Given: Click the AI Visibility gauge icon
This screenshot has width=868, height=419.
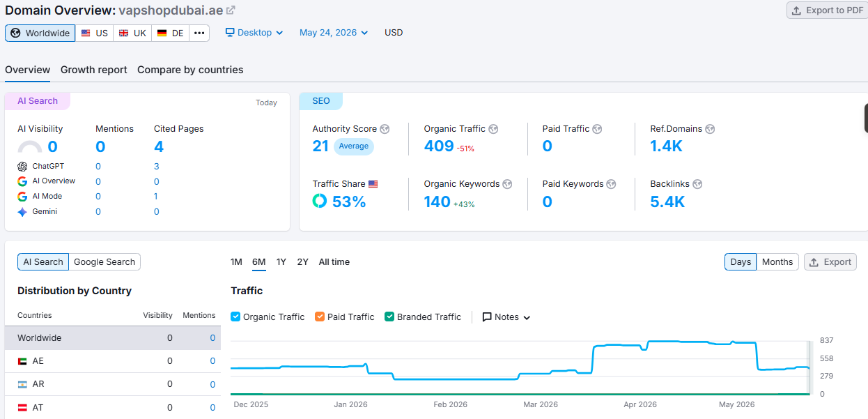Looking at the screenshot, I should click(29, 147).
